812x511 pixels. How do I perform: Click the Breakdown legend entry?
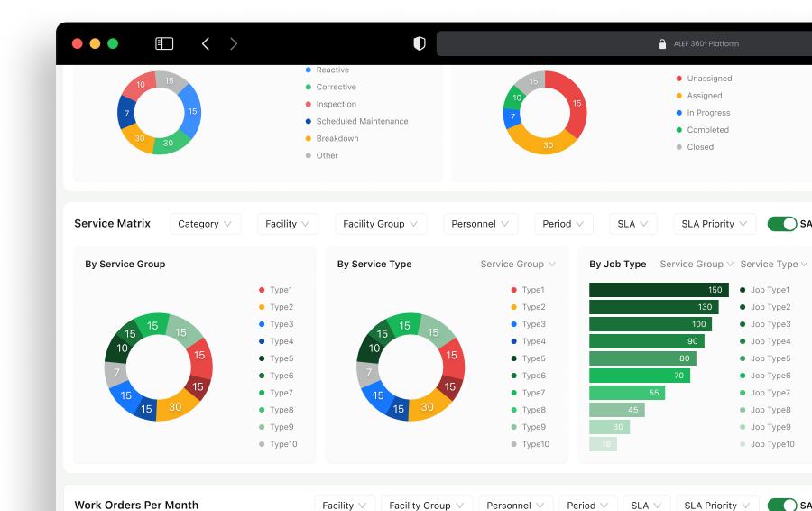click(x=332, y=138)
